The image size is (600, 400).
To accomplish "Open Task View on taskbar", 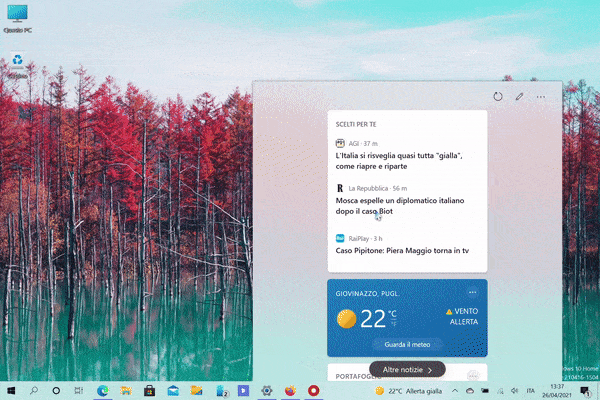I will point(78,390).
